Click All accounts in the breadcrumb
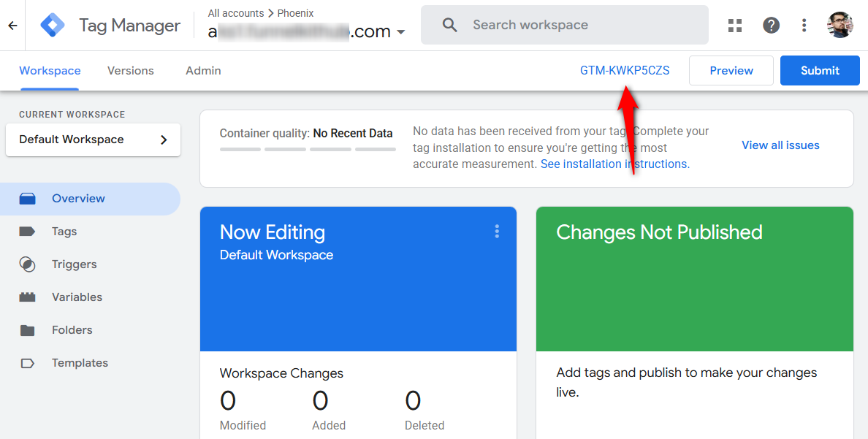Viewport: 868px width, 439px height. [236, 13]
